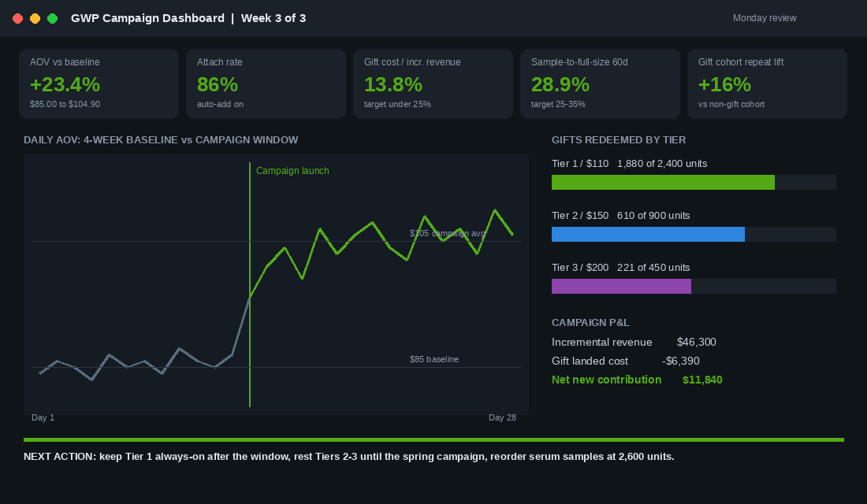
Task: Click the green campaign launch vertical marker
Action: [x=250, y=284]
